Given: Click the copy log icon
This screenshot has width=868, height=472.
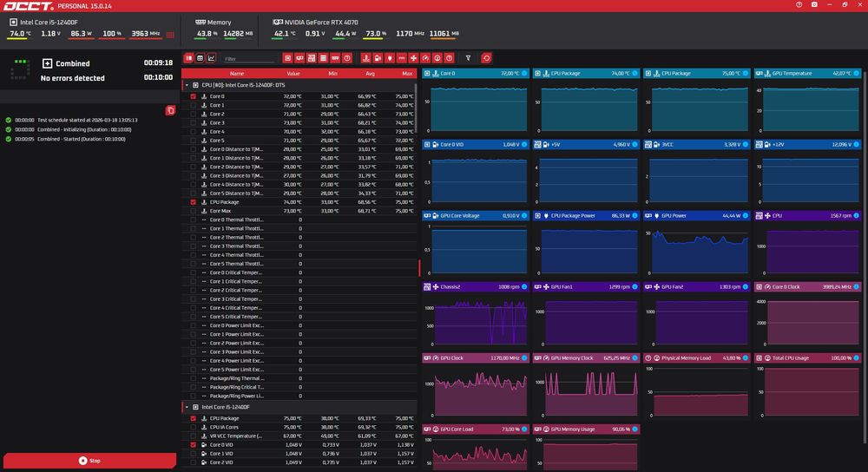Looking at the screenshot, I should [171, 110].
